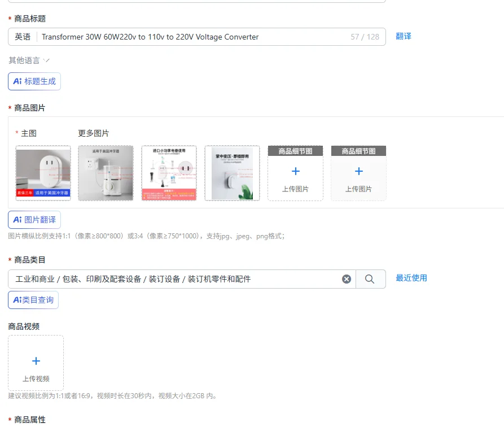Select the second product image with water flosser
The width and height of the screenshot is (504, 431).
pyautogui.click(x=106, y=173)
